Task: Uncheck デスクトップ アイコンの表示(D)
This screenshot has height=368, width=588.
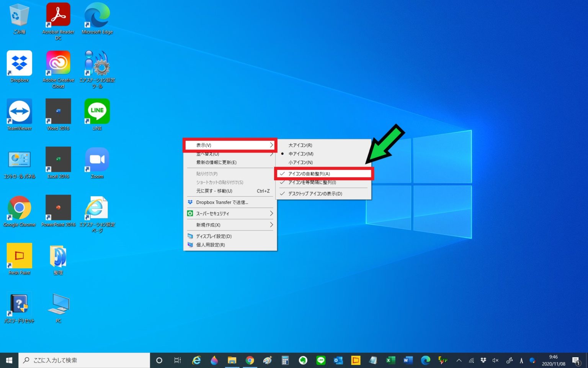Action: coord(315,194)
